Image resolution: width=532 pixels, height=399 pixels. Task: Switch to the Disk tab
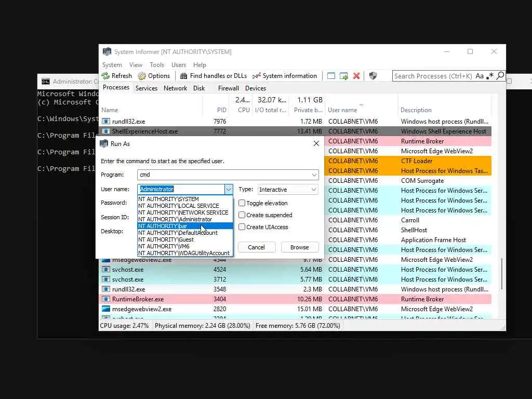[199, 88]
